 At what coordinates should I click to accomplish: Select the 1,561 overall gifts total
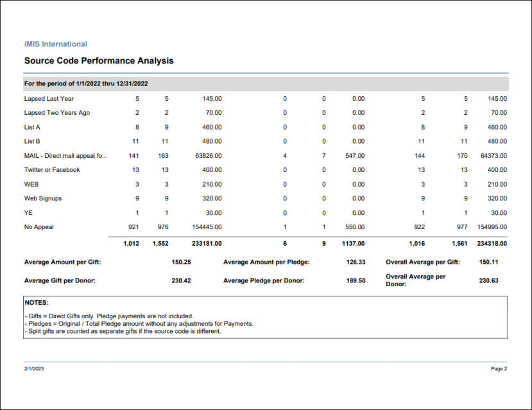pos(459,243)
